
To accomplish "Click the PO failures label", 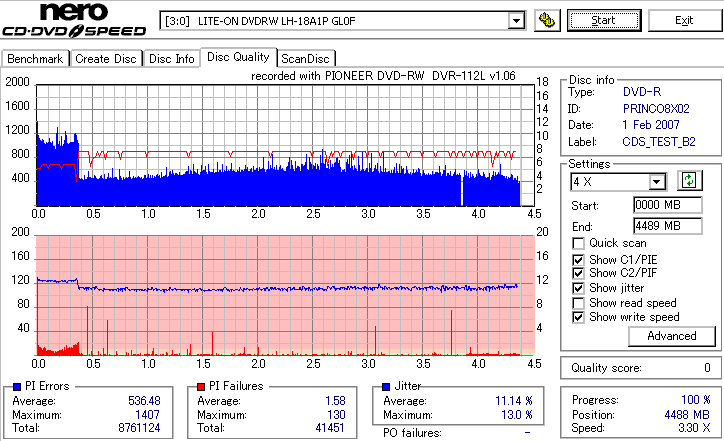I will click(x=412, y=433).
